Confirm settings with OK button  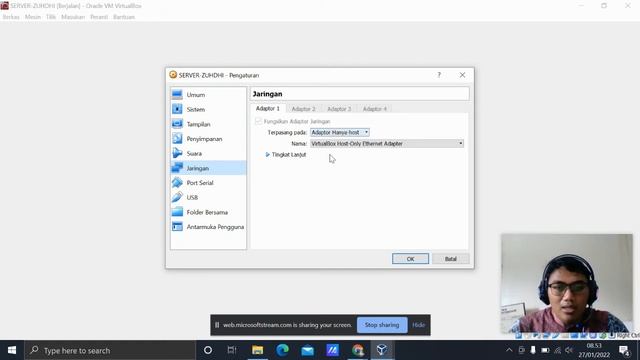[x=410, y=259]
